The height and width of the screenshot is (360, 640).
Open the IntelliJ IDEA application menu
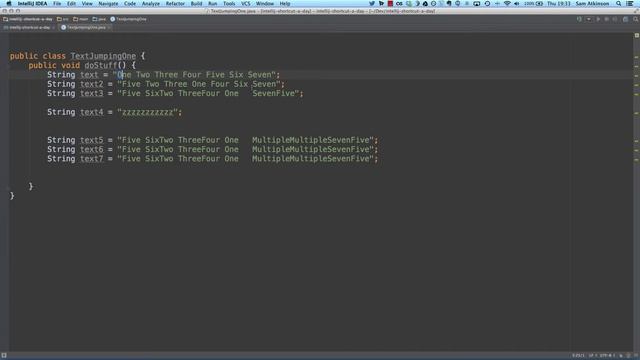(x=32, y=4)
